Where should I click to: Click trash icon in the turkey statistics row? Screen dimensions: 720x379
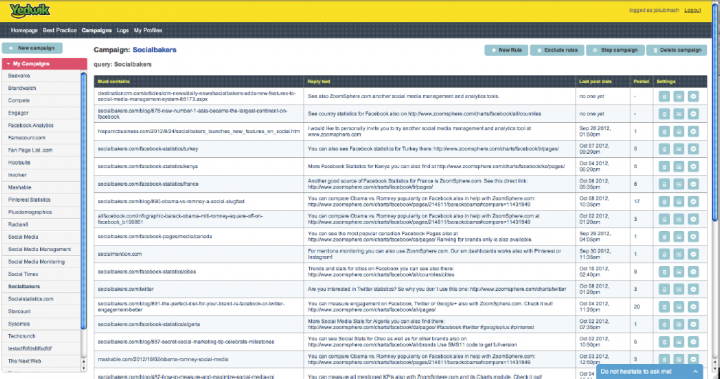[x=664, y=149]
